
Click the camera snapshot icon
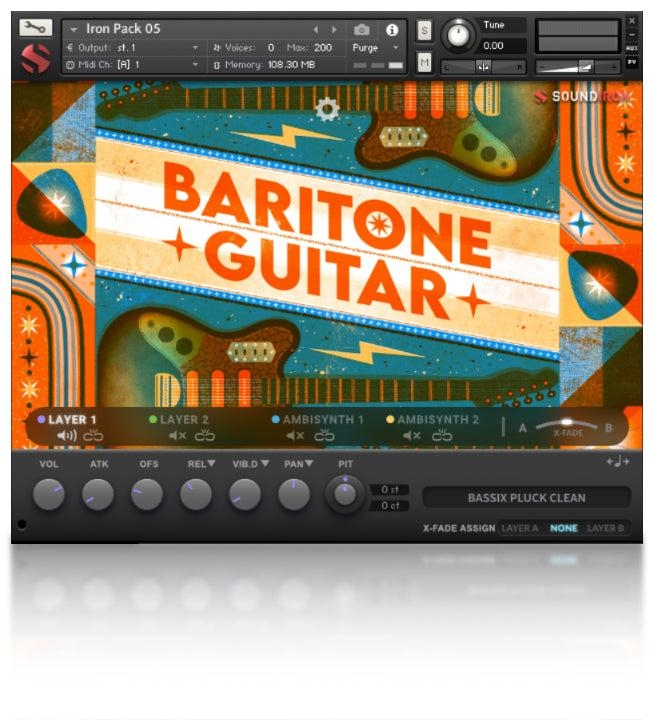pos(362,30)
